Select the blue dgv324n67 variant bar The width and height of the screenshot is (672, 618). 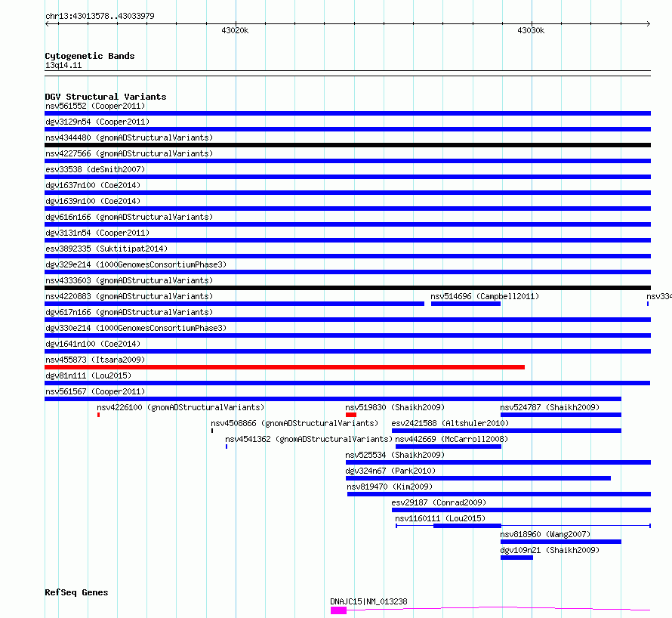point(478,478)
